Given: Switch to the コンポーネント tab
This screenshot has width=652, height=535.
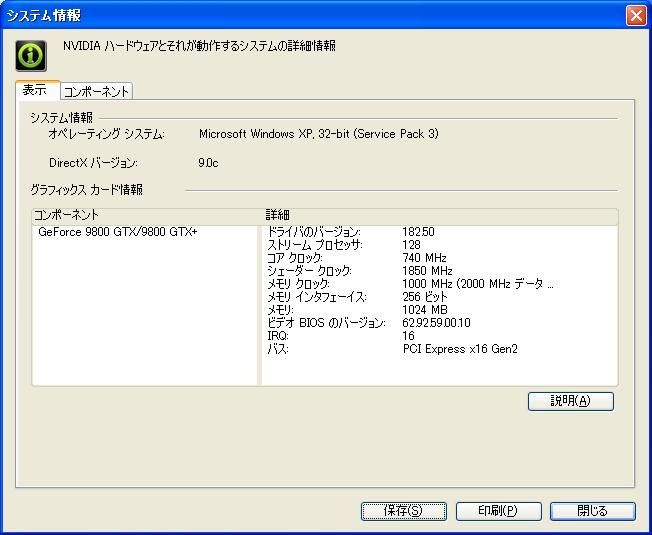Looking at the screenshot, I should [x=96, y=91].
